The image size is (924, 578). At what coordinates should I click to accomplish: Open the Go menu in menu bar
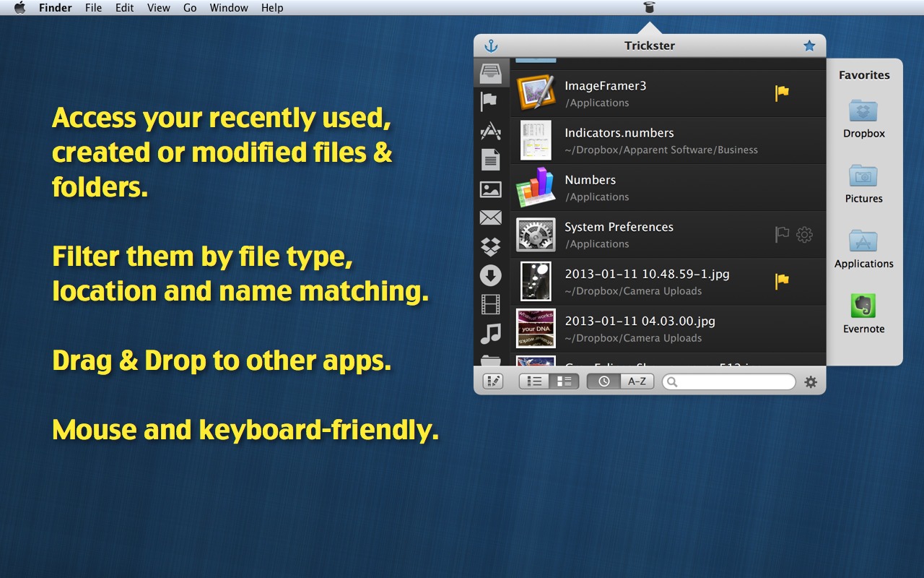(x=190, y=8)
